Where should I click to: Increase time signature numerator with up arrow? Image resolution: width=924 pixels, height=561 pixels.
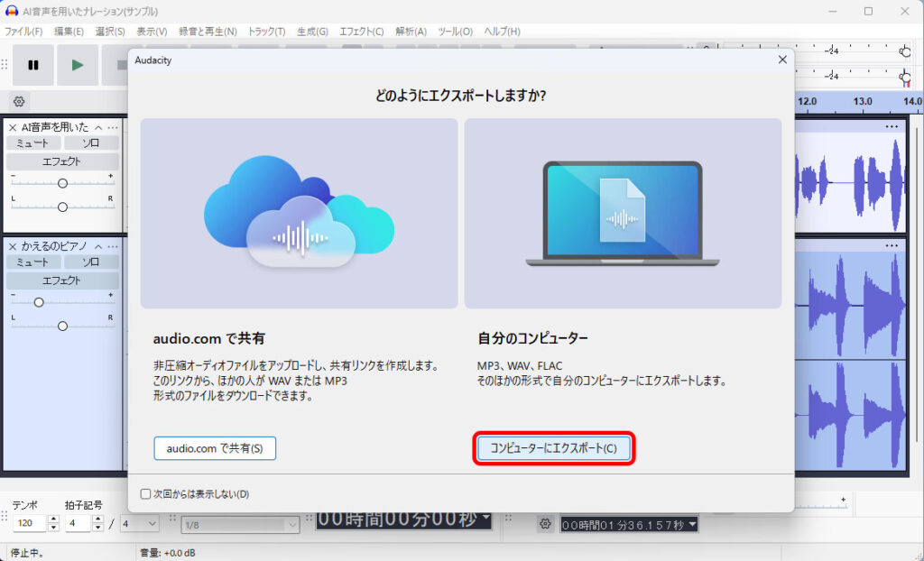(98, 520)
